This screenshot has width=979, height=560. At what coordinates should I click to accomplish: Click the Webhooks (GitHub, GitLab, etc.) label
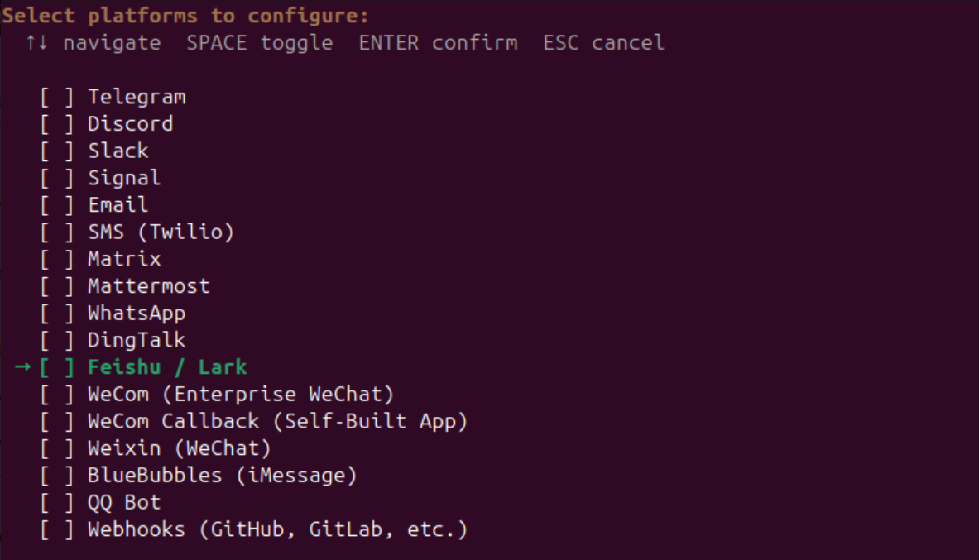(277, 530)
